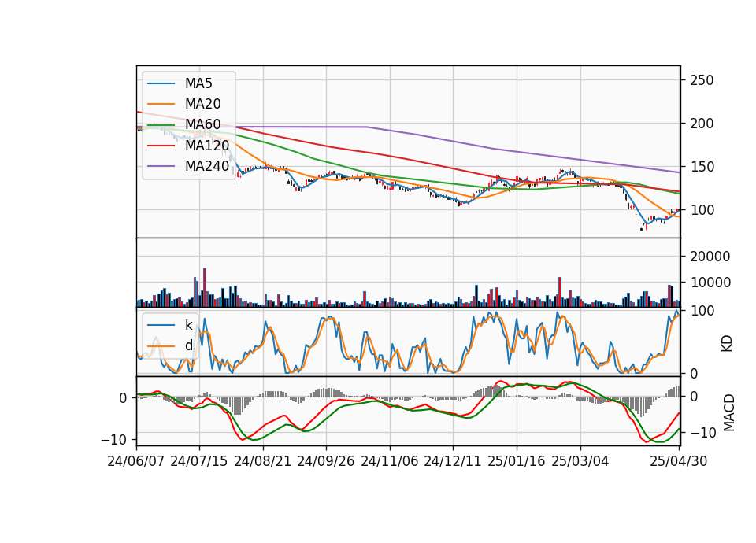The height and width of the screenshot is (543, 756).
Task: Click the MA20 legend label
Action: [x=202, y=104]
